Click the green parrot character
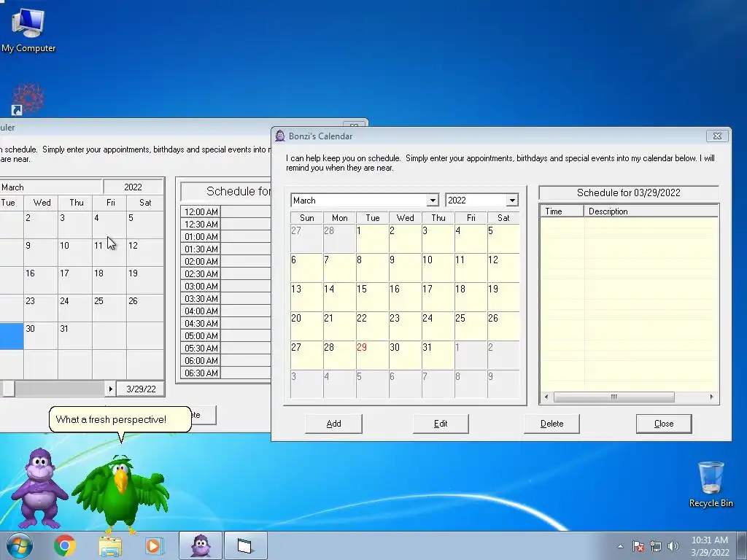This screenshot has width=747, height=560. pyautogui.click(x=120, y=494)
